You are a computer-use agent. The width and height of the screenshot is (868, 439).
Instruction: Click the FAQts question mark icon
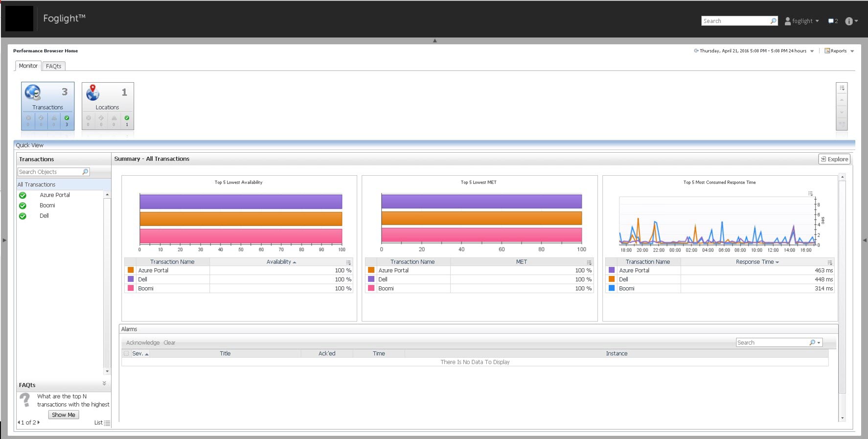(x=25, y=400)
